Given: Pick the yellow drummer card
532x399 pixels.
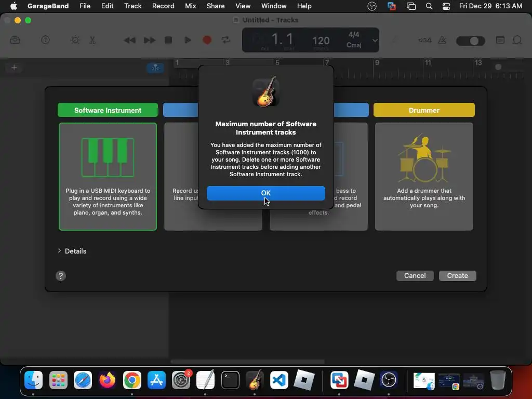Looking at the screenshot, I should point(424,177).
